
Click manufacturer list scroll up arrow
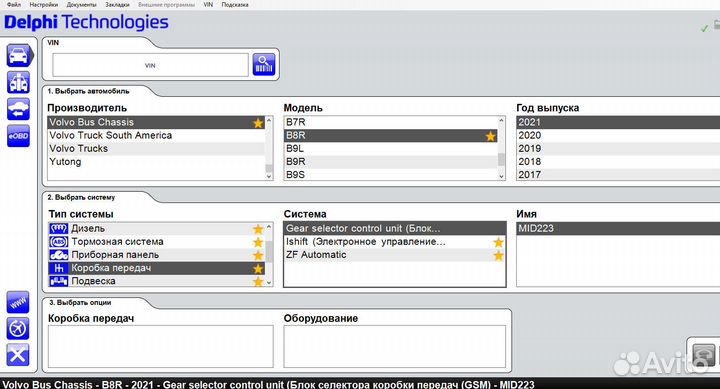[x=269, y=120]
